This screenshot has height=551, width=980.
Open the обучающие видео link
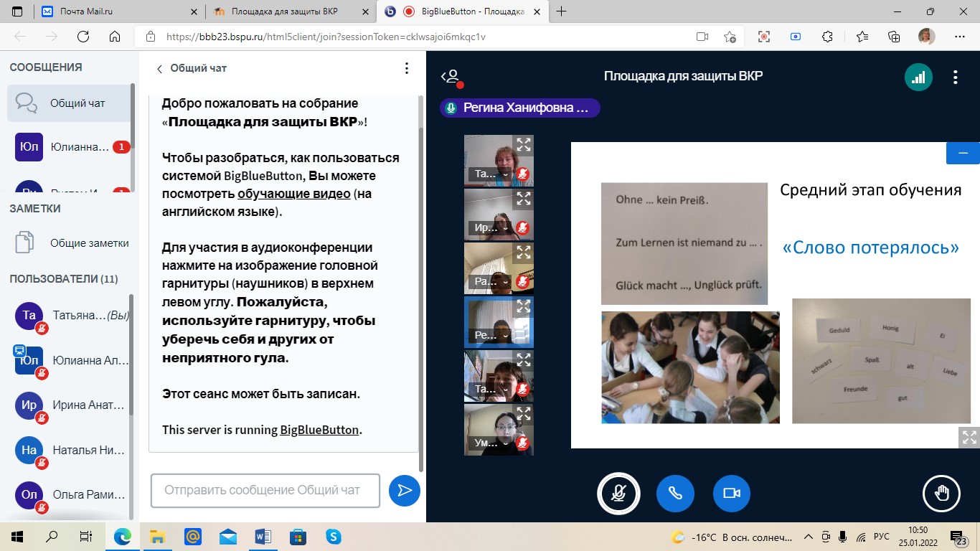pos(294,194)
